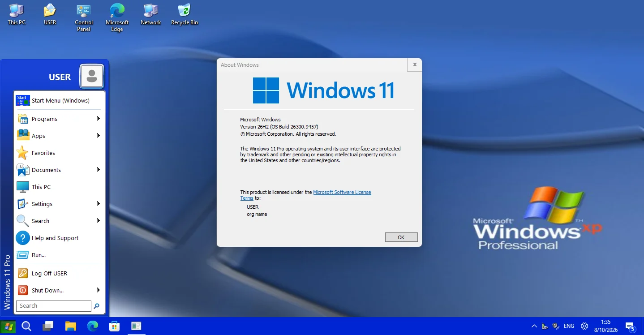The width and height of the screenshot is (644, 335).
Task: Open This PC desktop icon
Action: pyautogui.click(x=17, y=14)
